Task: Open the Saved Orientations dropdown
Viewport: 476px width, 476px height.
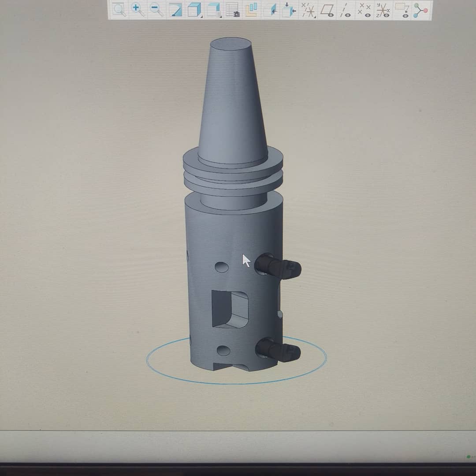Action: pyautogui.click(x=214, y=10)
